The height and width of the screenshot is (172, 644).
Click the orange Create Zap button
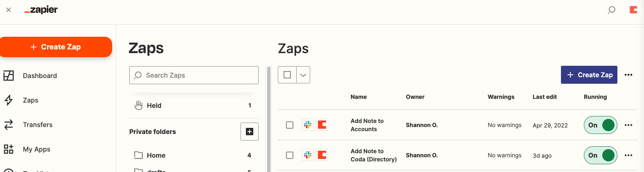56,47
